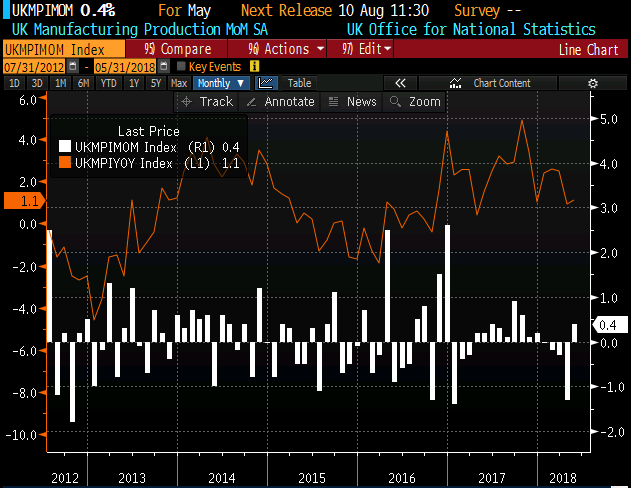Click the Compare menu item
631x488 pixels.
point(177,49)
